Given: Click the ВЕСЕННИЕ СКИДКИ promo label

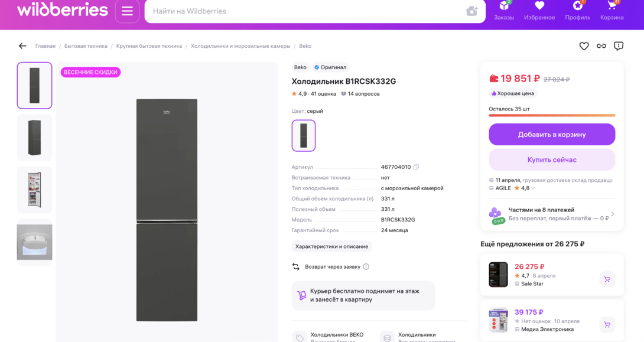Looking at the screenshot, I should pyautogui.click(x=91, y=72).
